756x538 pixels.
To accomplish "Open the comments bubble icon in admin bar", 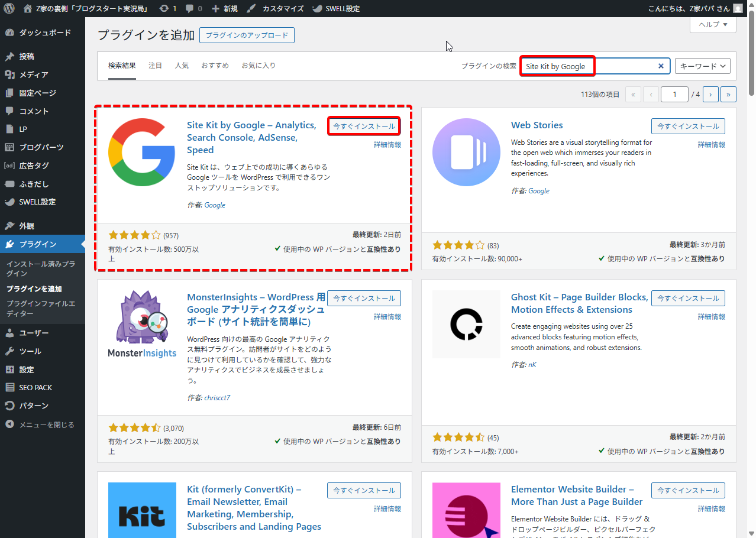I will click(x=189, y=9).
